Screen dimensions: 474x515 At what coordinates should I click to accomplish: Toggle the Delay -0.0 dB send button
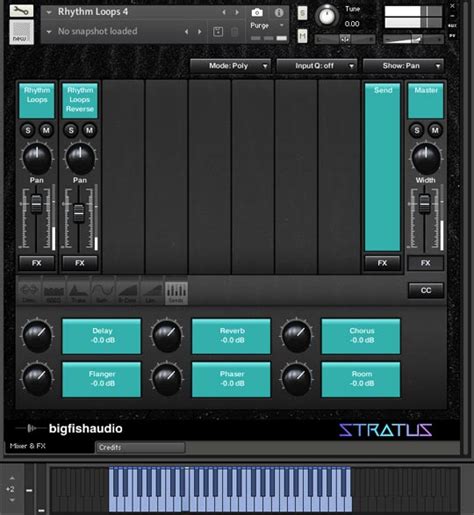pyautogui.click(x=102, y=336)
